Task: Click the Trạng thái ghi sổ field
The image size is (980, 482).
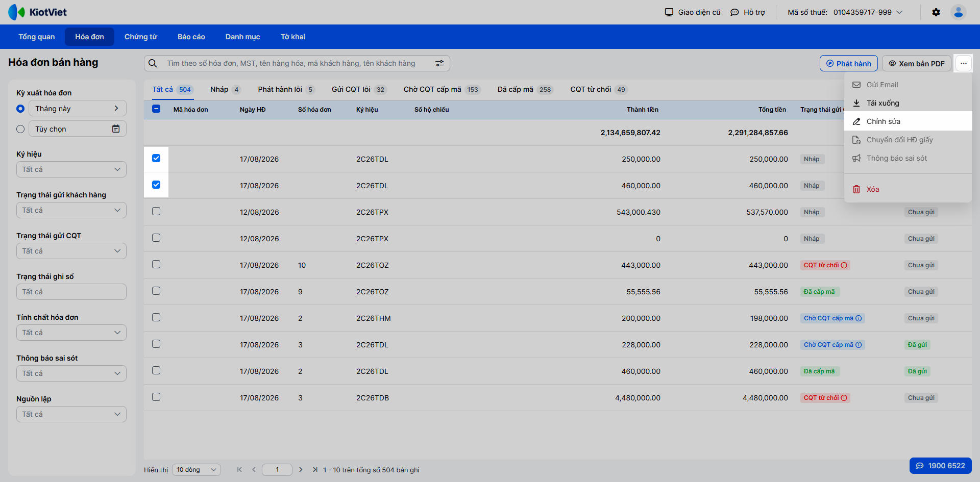Action: click(71, 292)
